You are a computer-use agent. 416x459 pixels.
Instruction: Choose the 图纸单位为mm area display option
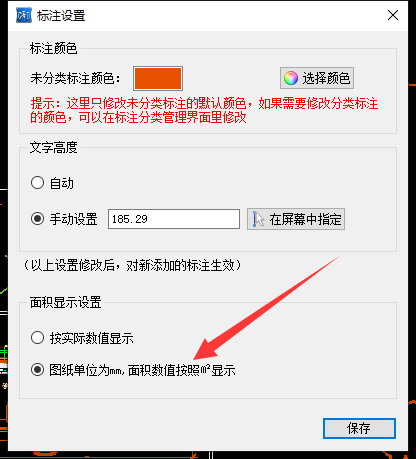(37, 370)
